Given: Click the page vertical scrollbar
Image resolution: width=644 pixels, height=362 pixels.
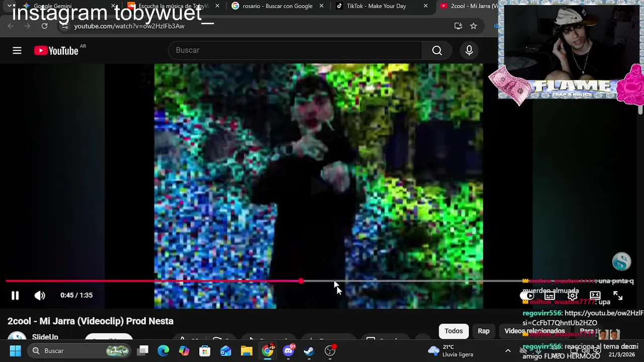Looking at the screenshot, I should pyautogui.click(x=640, y=110).
